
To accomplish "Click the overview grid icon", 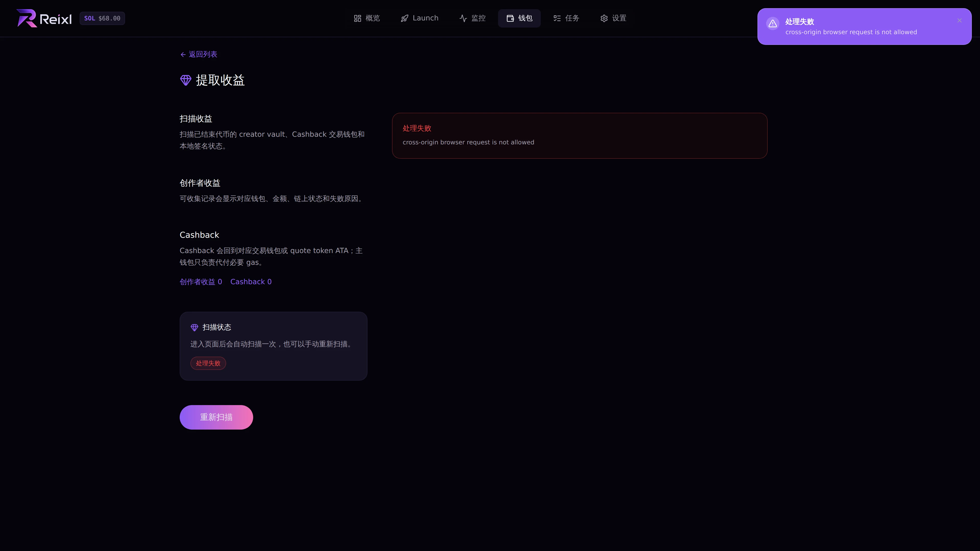I will [x=358, y=18].
